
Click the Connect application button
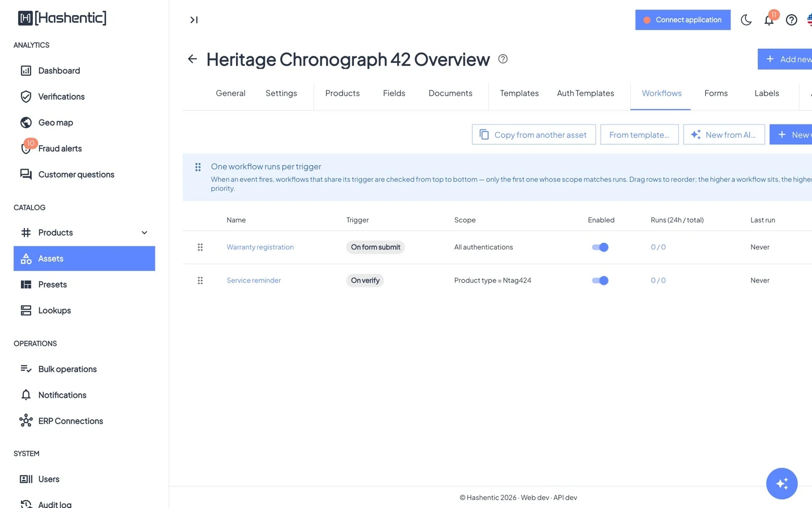point(683,20)
